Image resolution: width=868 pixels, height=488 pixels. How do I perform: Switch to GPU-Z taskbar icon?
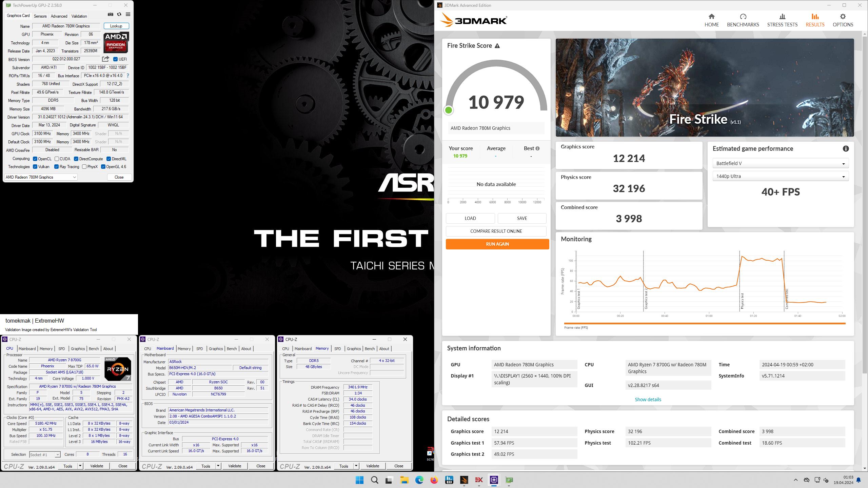coord(509,480)
